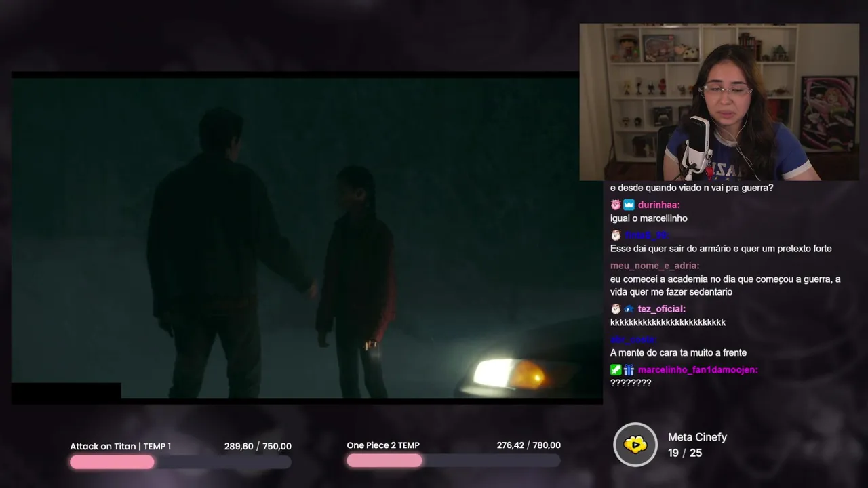Open marcelinho_fan1damoojen's chat username
This screenshot has height=488, width=868.
click(698, 370)
